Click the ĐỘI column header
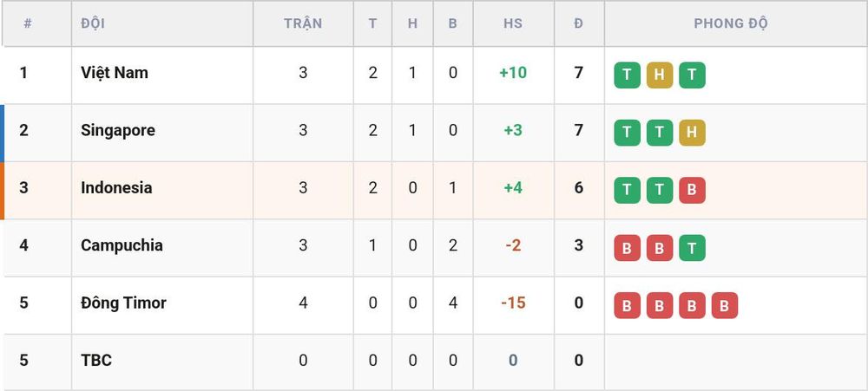This screenshot has width=868, height=391. pos(93,23)
